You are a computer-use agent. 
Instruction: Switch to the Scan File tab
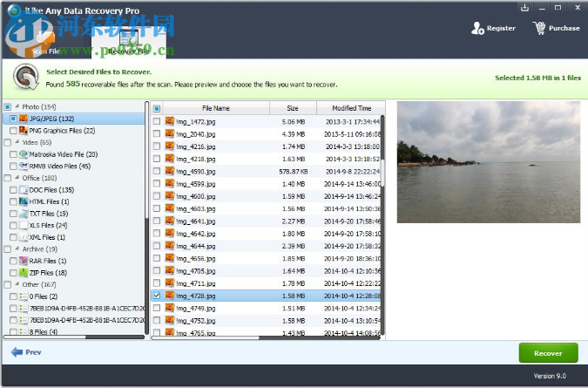46,43
